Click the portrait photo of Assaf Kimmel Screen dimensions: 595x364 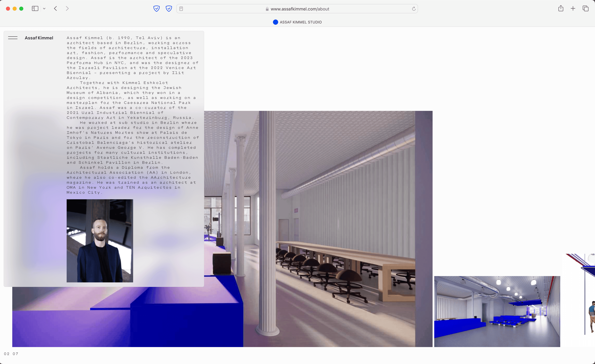tap(100, 241)
